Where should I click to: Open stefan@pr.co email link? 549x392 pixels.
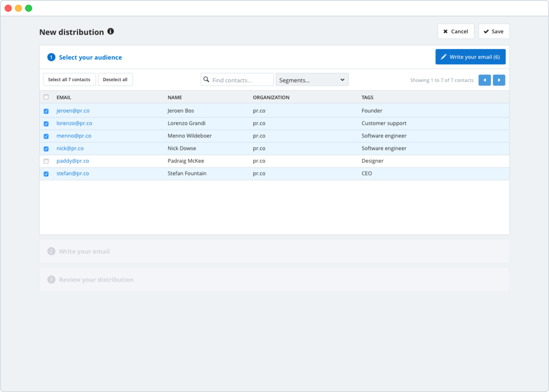pyautogui.click(x=72, y=173)
